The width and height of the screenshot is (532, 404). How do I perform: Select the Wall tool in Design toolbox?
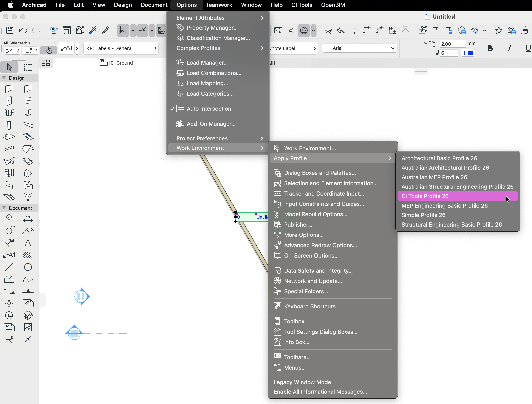pos(9,89)
